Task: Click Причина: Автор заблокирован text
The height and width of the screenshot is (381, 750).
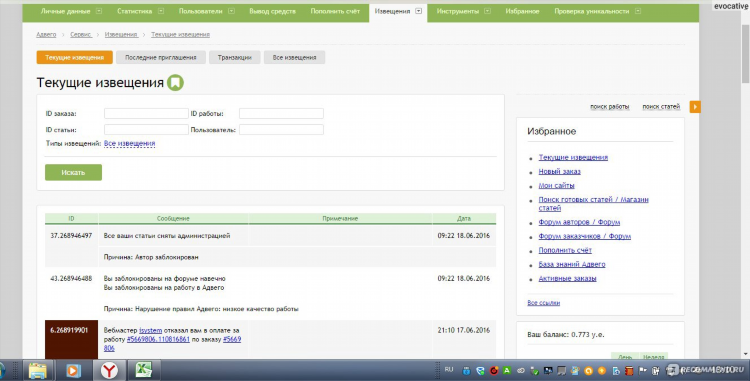Action: pyautogui.click(x=151, y=257)
